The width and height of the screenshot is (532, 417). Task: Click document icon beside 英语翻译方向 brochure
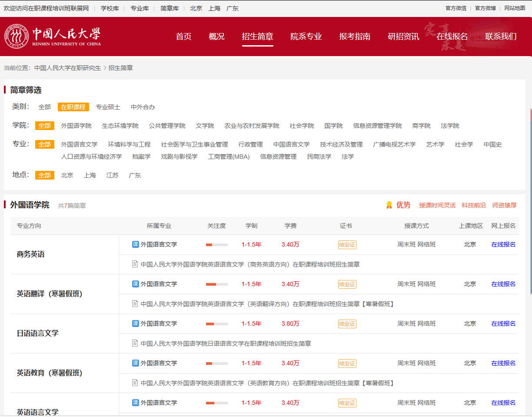[135, 304]
